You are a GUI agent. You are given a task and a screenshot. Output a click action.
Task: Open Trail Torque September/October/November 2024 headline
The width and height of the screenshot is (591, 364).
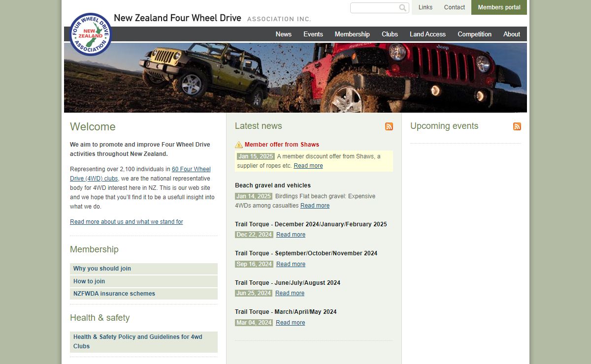click(x=306, y=253)
